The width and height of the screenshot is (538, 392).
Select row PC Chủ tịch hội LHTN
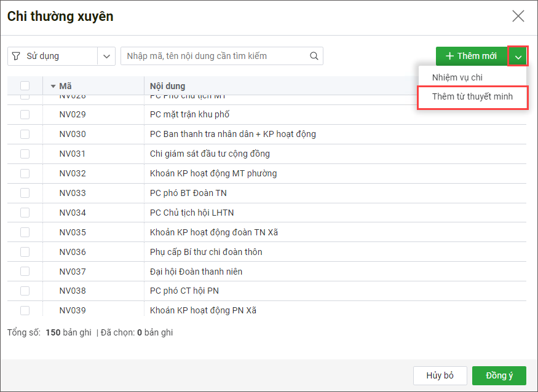(192, 213)
